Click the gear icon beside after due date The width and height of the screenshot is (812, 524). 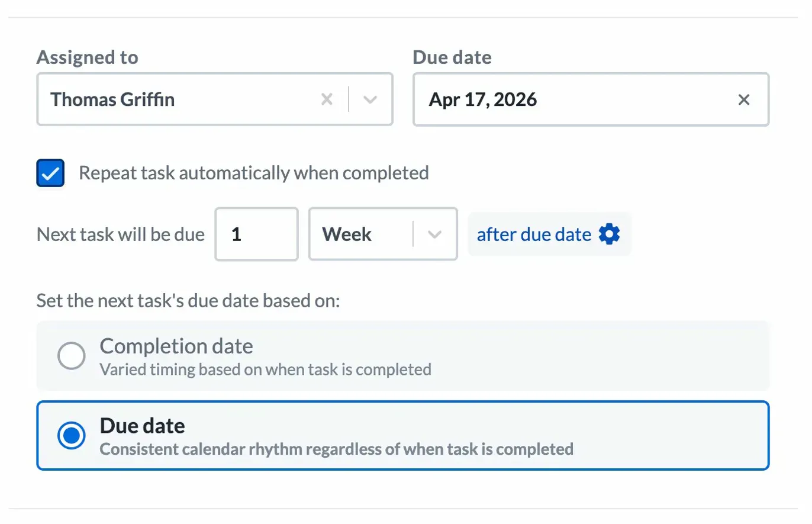point(609,234)
